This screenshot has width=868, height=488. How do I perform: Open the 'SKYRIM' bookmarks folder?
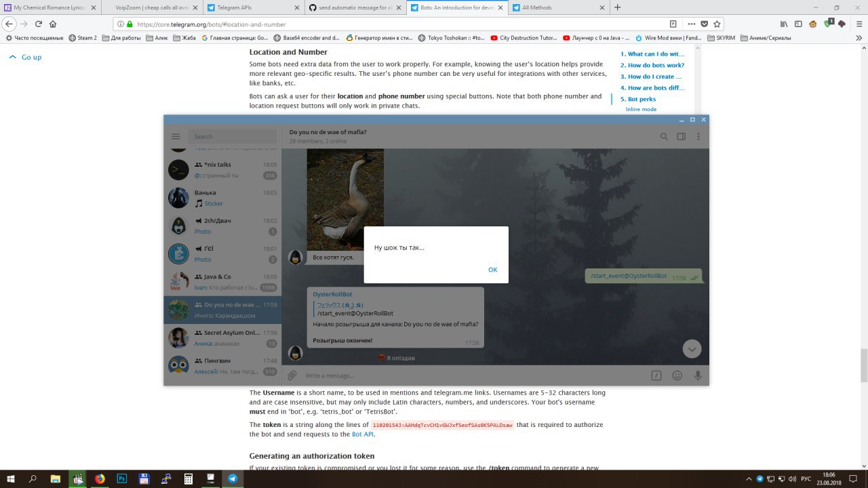pos(721,38)
